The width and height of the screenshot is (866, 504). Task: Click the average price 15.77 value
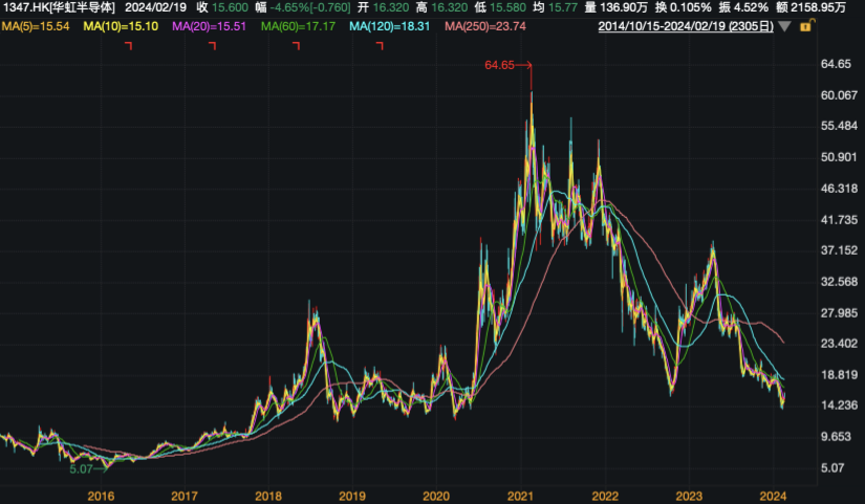pos(562,8)
